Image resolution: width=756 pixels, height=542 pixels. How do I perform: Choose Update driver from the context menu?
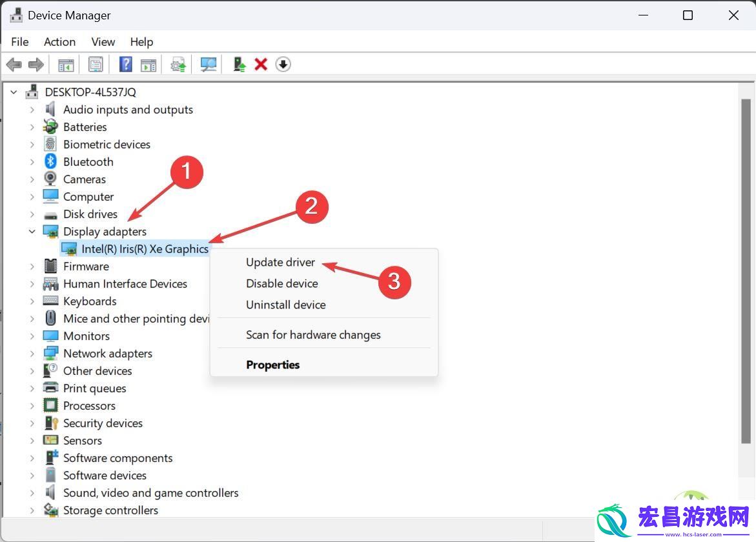(x=280, y=262)
